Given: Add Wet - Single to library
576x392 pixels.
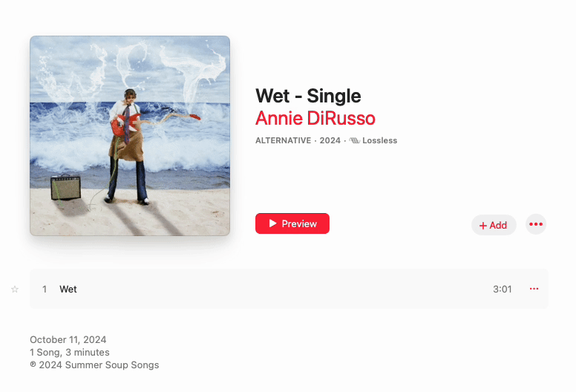Looking at the screenshot, I should click(x=494, y=225).
